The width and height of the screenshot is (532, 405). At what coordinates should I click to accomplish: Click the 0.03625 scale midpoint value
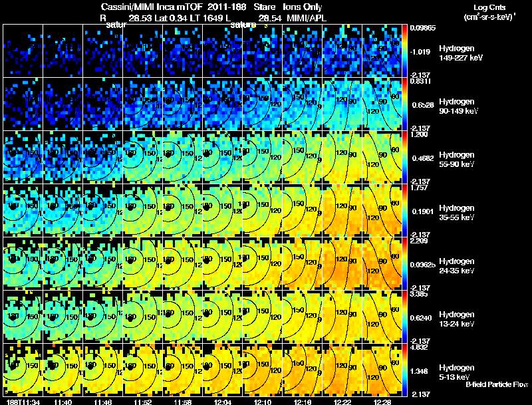pos(423,265)
